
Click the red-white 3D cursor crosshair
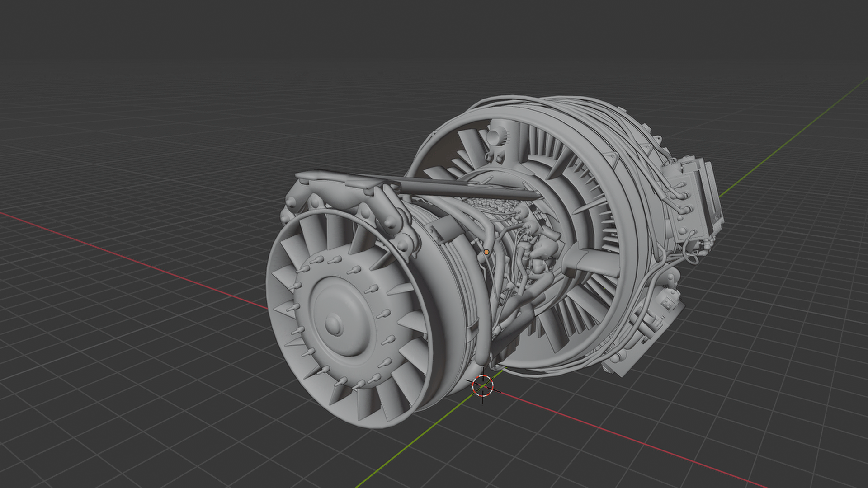482,385
